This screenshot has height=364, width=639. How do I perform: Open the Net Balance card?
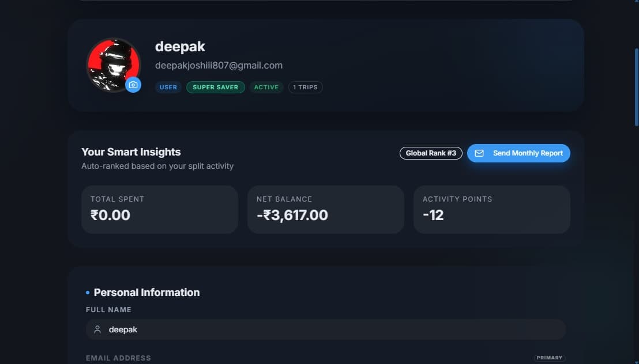click(326, 210)
